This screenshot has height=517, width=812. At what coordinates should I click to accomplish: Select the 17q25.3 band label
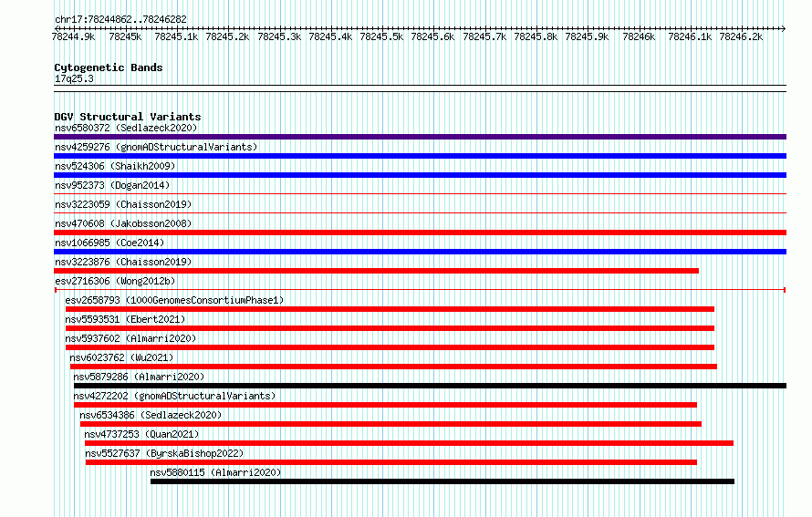pos(74,78)
